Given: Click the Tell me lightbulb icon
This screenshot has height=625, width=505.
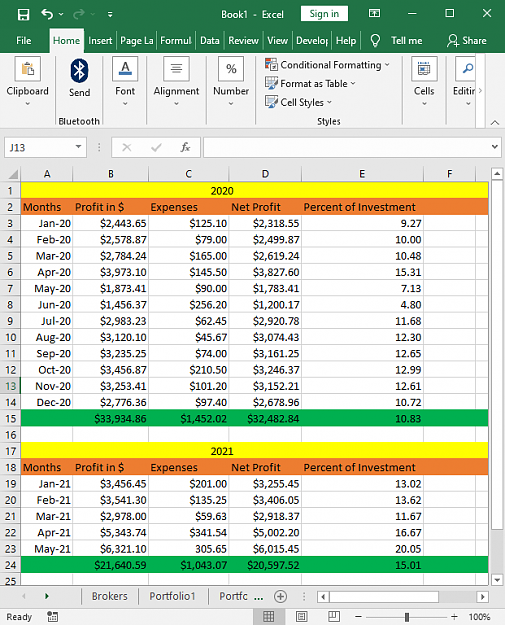Looking at the screenshot, I should tap(375, 41).
